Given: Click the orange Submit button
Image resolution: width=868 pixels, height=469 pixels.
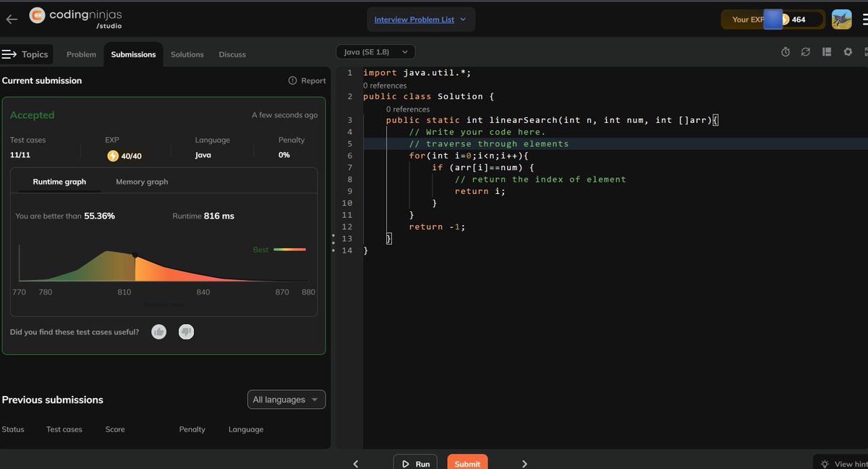Looking at the screenshot, I should pyautogui.click(x=467, y=463).
